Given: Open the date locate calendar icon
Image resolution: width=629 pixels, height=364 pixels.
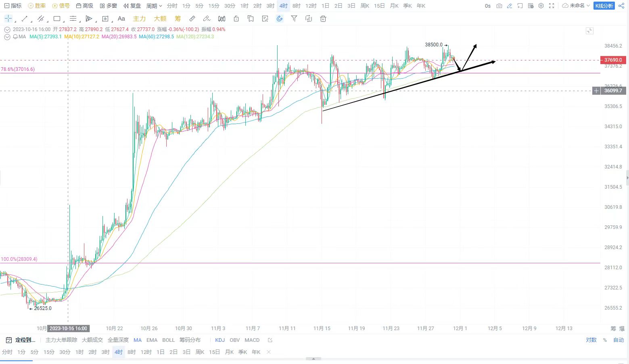Looking at the screenshot, I should 9,340.
